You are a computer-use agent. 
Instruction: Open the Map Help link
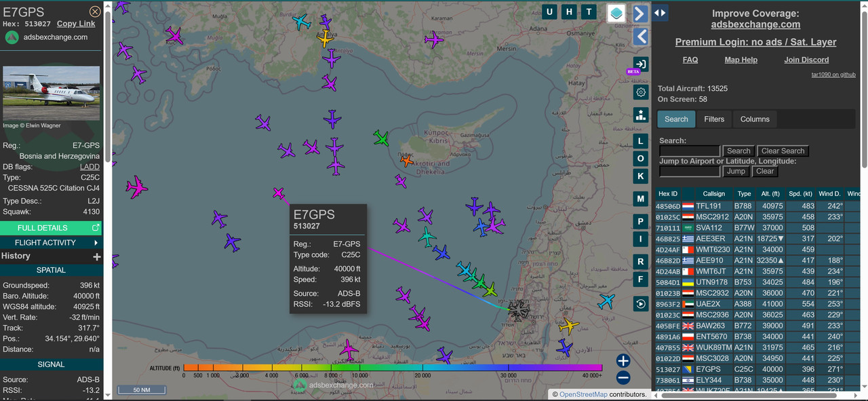tap(741, 60)
